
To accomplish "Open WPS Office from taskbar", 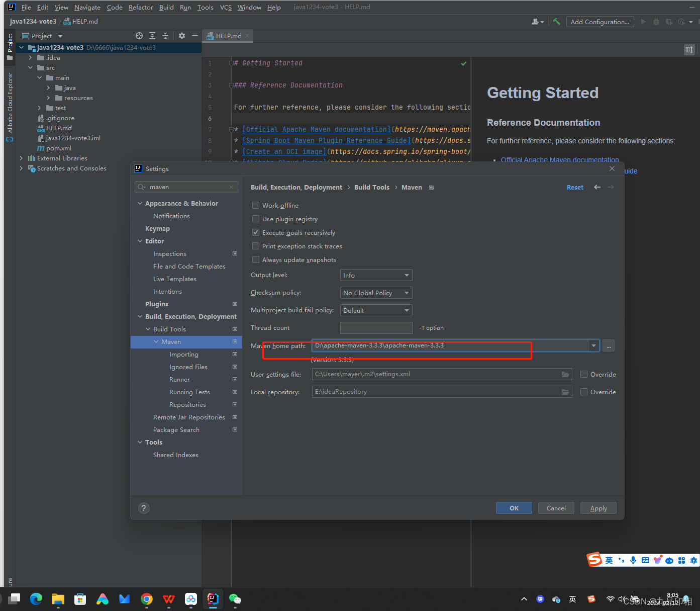I will (169, 599).
